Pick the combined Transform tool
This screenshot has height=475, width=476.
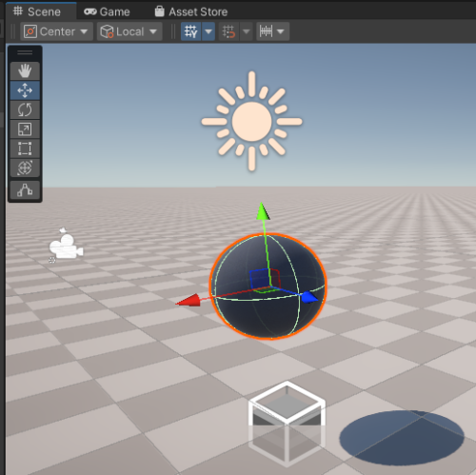tap(25, 168)
